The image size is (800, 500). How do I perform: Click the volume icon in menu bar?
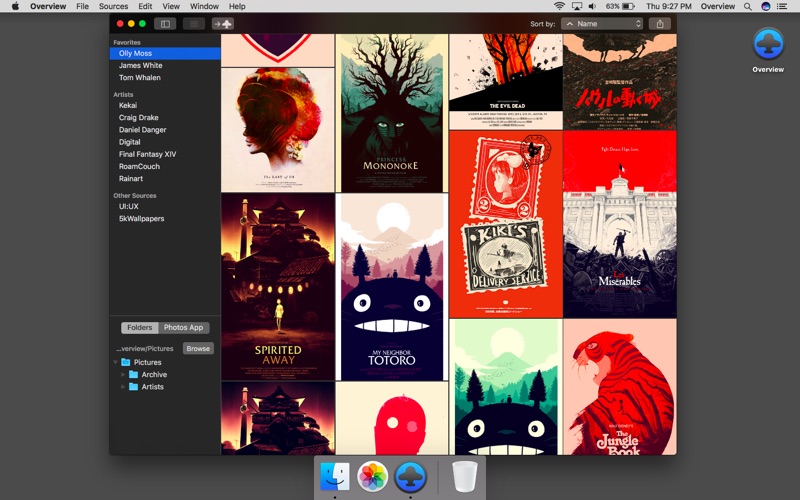click(x=592, y=6)
